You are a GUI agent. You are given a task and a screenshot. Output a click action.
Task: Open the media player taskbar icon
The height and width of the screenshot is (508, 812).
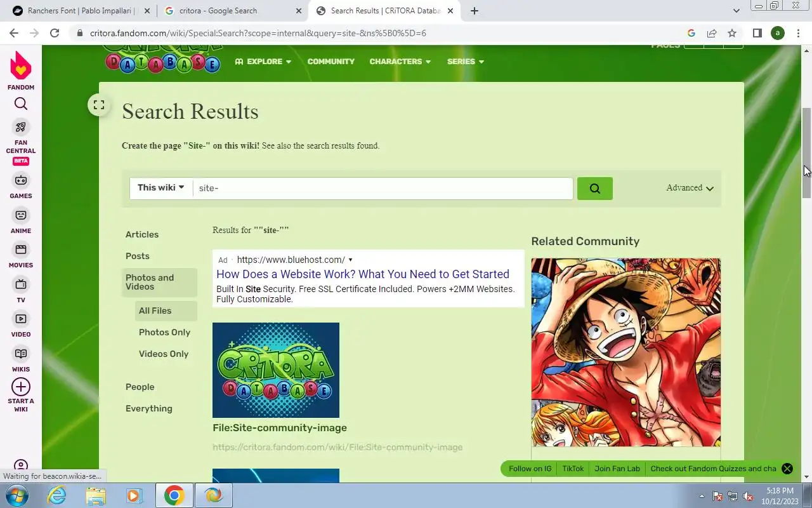tap(134, 495)
